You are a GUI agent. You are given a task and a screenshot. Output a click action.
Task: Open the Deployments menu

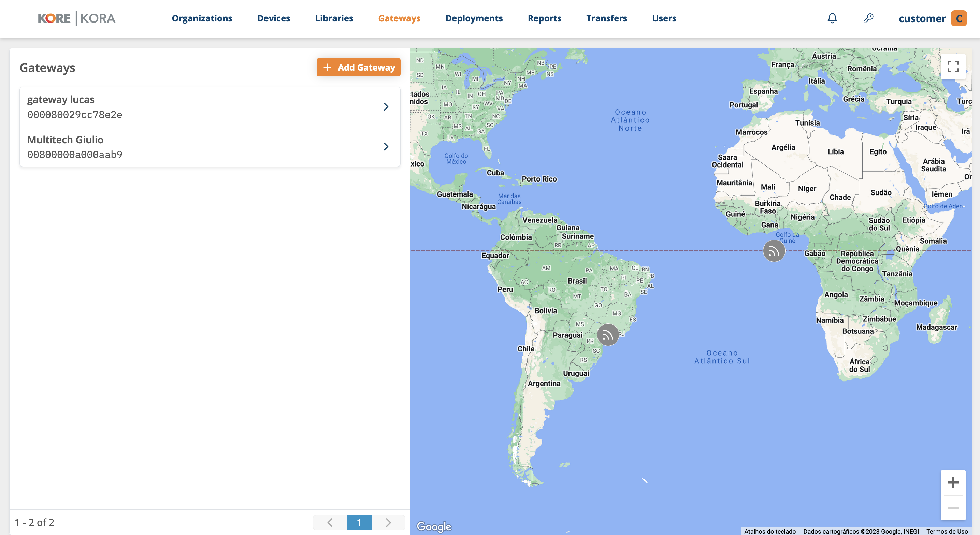(x=474, y=18)
